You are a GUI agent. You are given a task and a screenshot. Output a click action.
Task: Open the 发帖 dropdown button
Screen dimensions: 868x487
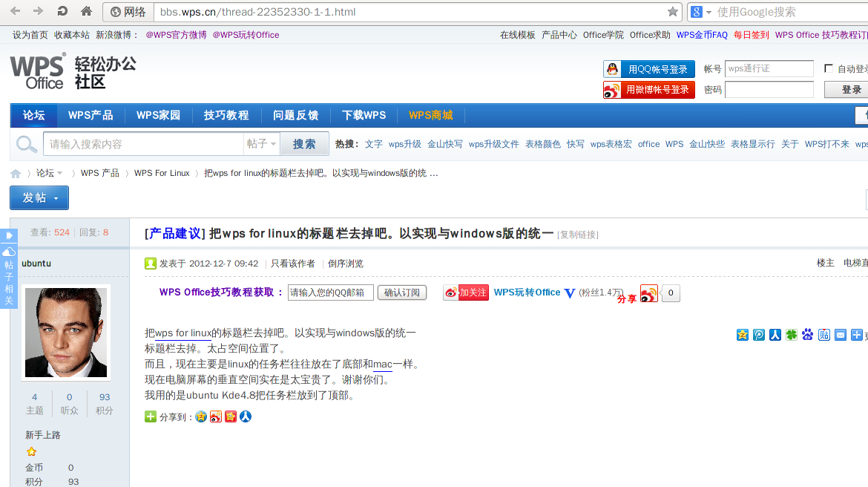[x=39, y=197]
